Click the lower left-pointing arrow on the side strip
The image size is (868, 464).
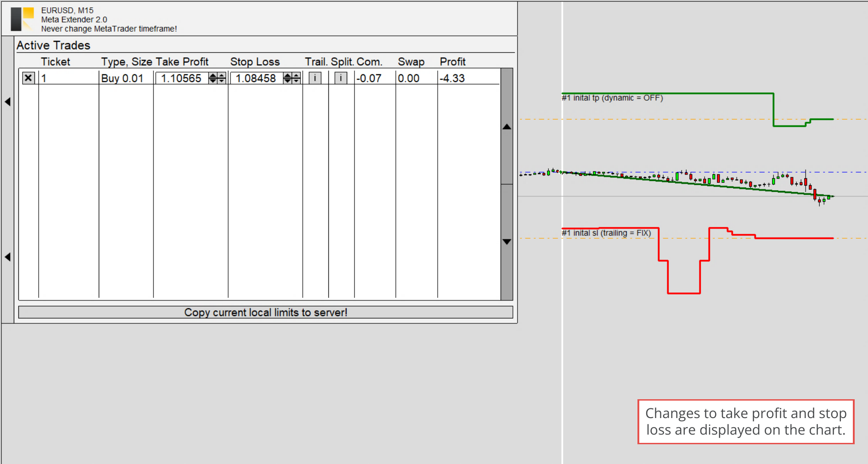coord(8,257)
